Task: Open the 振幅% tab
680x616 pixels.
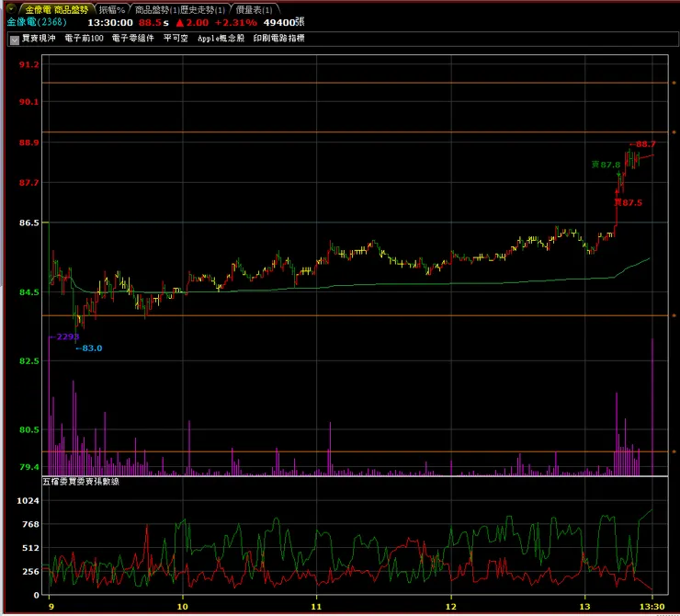Action: pos(112,9)
